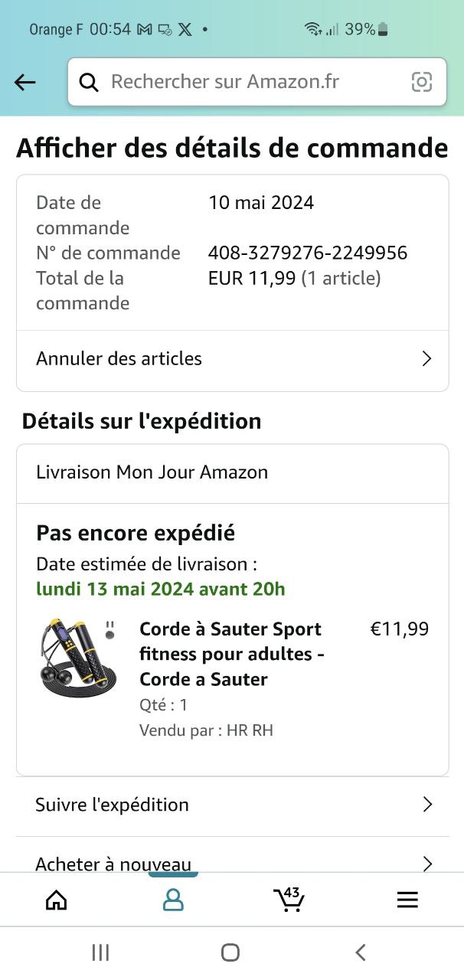Open the shopping cart with 43 items
The height and width of the screenshot is (980, 464).
(x=289, y=900)
